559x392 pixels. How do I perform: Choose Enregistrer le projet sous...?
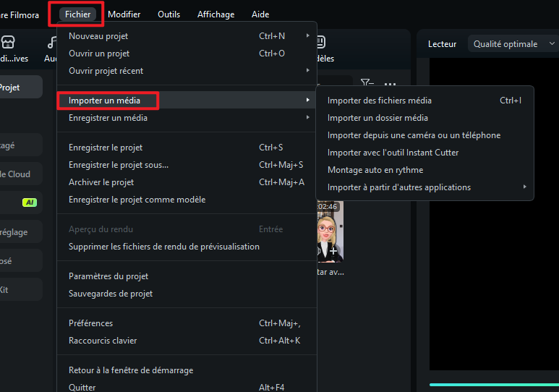187,165
